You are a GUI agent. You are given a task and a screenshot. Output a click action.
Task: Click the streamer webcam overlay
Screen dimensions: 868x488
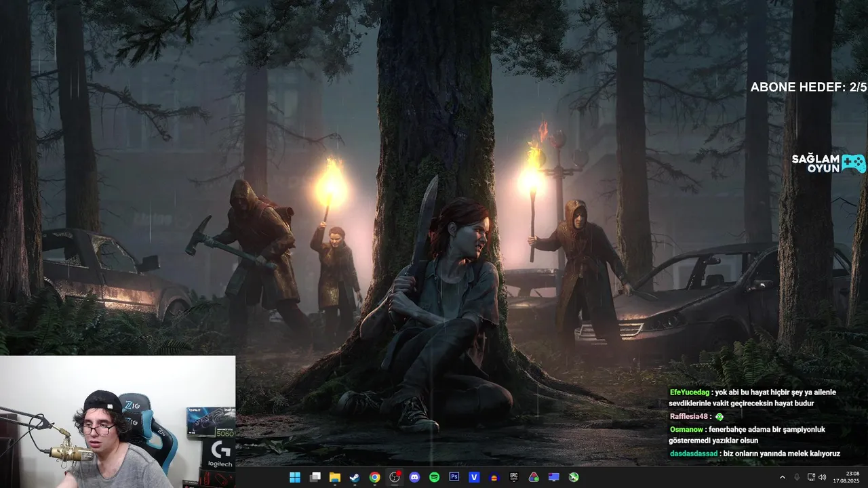coord(117,422)
